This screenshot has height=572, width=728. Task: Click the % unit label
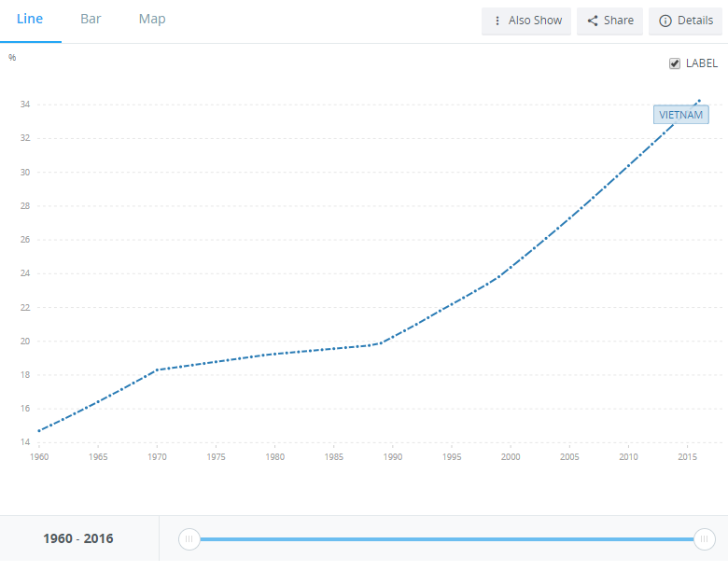tap(12, 58)
